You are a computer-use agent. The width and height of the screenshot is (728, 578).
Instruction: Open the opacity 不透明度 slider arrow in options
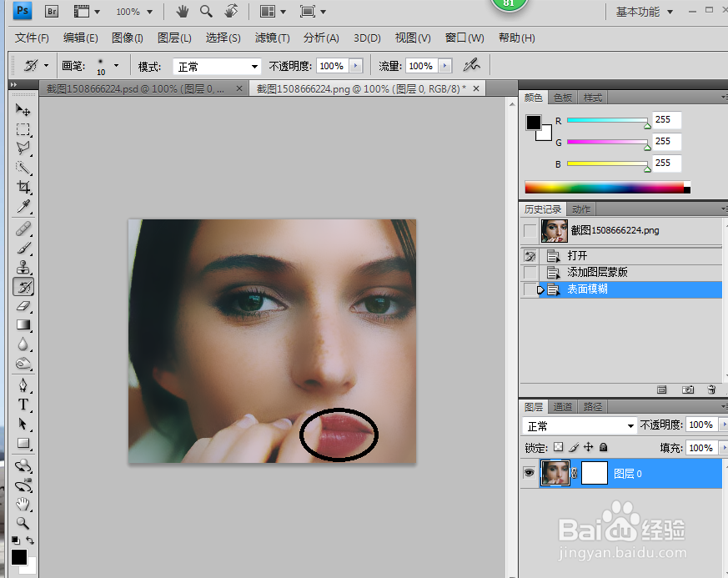tap(355, 66)
